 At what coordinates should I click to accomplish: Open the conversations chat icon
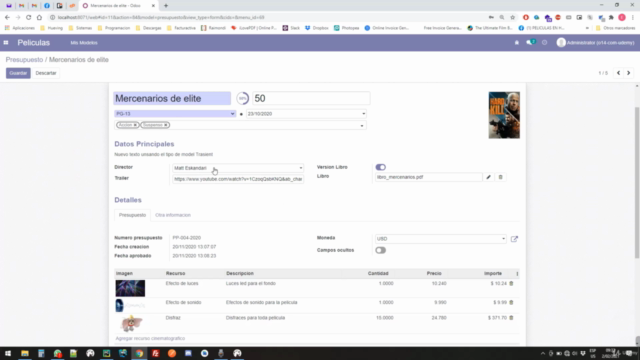(530, 42)
